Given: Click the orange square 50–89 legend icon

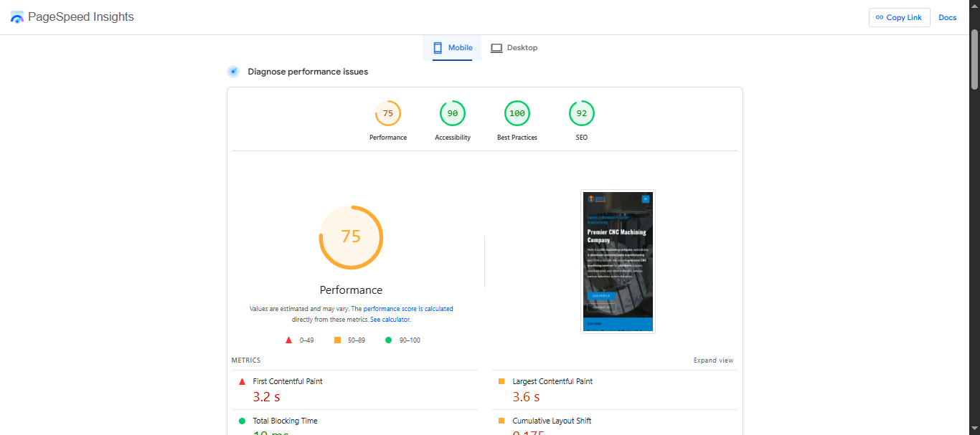Looking at the screenshot, I should 338,340.
